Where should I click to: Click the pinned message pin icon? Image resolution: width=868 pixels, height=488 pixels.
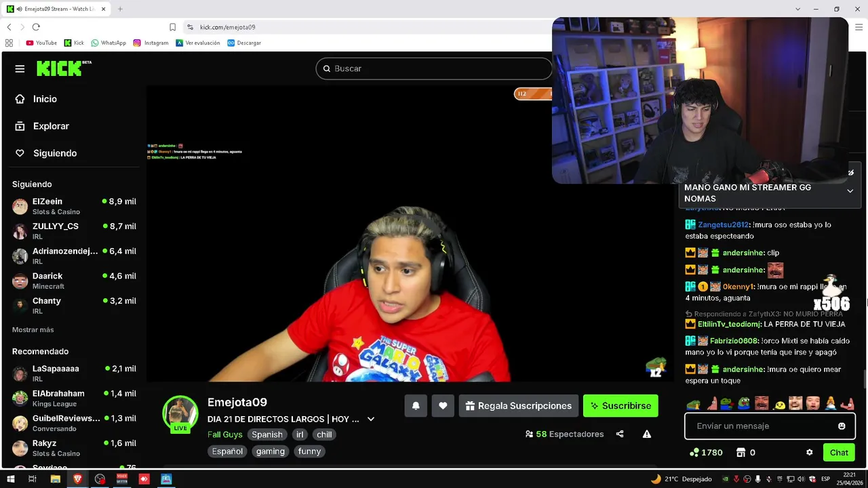click(x=851, y=173)
